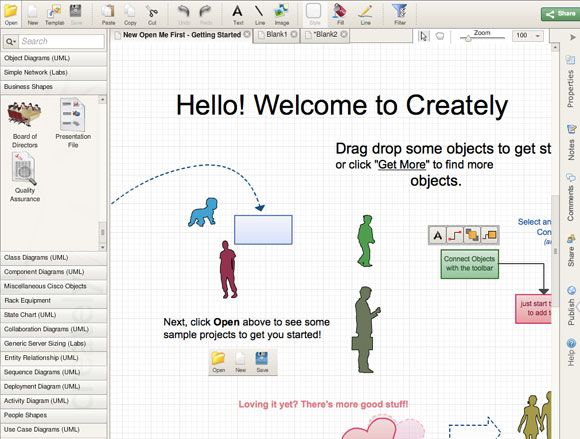Choose the Line color pencil tool
The image size is (580, 439).
pyautogui.click(x=365, y=14)
